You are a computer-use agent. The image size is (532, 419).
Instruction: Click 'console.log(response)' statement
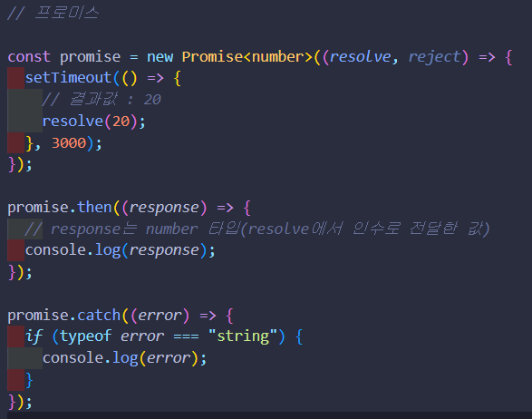(121, 250)
